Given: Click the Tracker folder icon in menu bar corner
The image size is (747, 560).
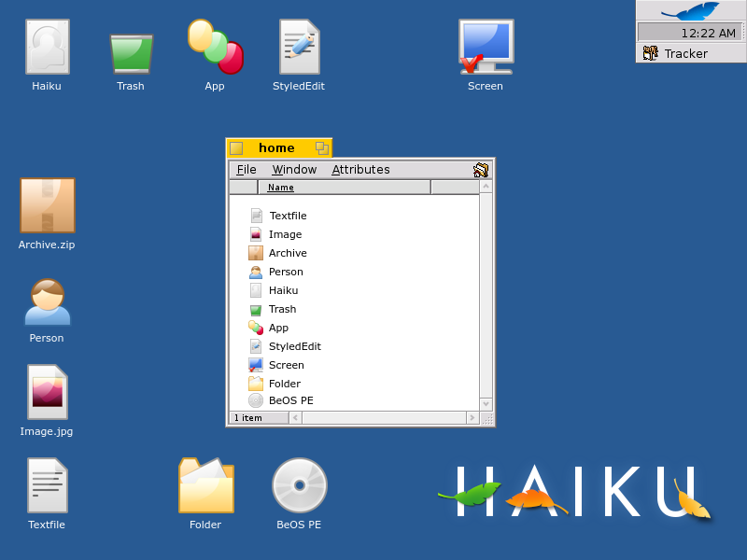Looking at the screenshot, I should 481,170.
